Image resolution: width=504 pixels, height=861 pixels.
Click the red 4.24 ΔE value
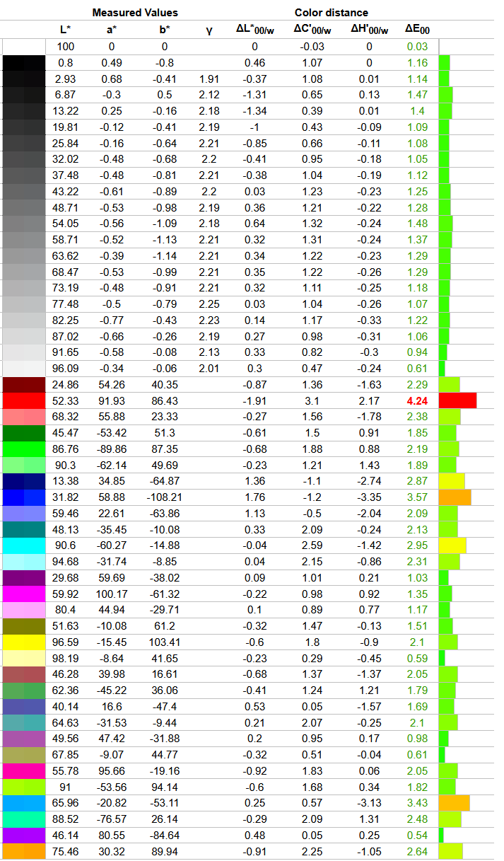[417, 400]
